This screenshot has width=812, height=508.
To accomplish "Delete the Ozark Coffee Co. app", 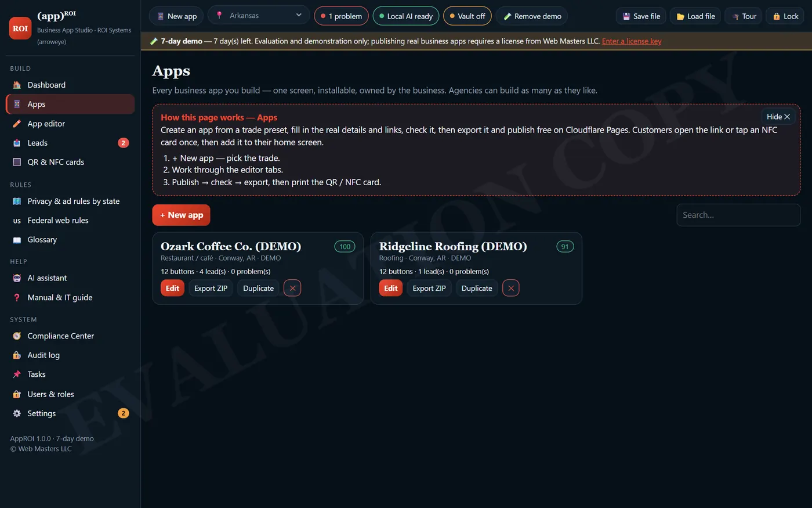I will [292, 288].
